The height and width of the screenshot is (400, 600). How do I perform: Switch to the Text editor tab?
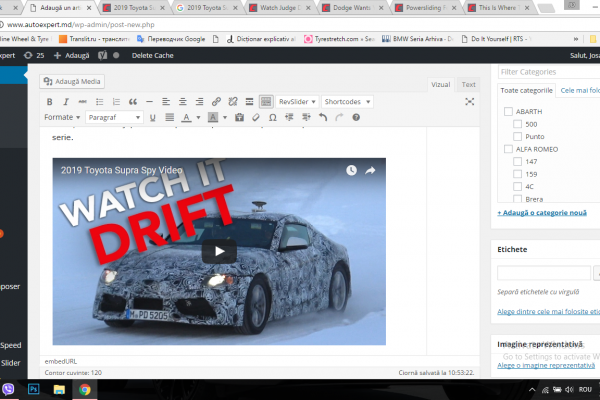468,85
